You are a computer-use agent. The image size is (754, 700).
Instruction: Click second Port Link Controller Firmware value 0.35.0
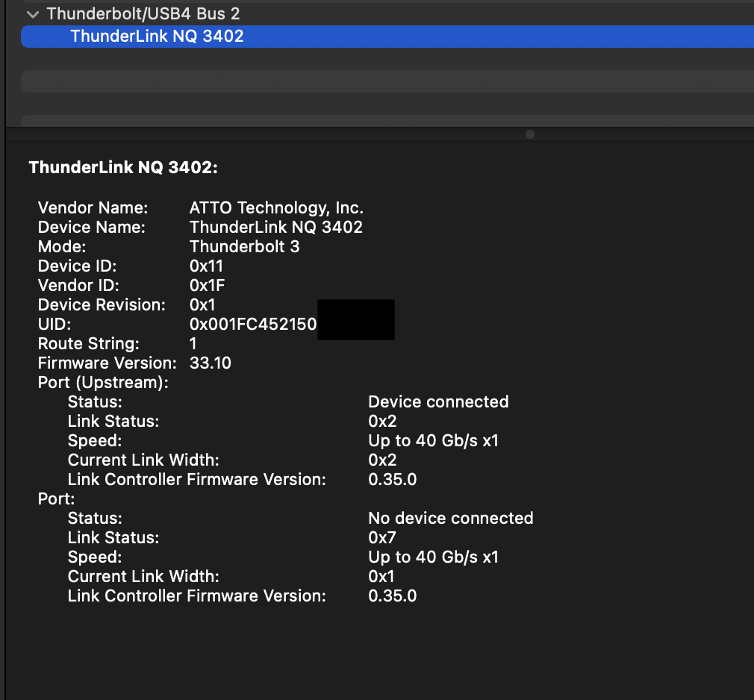point(393,596)
